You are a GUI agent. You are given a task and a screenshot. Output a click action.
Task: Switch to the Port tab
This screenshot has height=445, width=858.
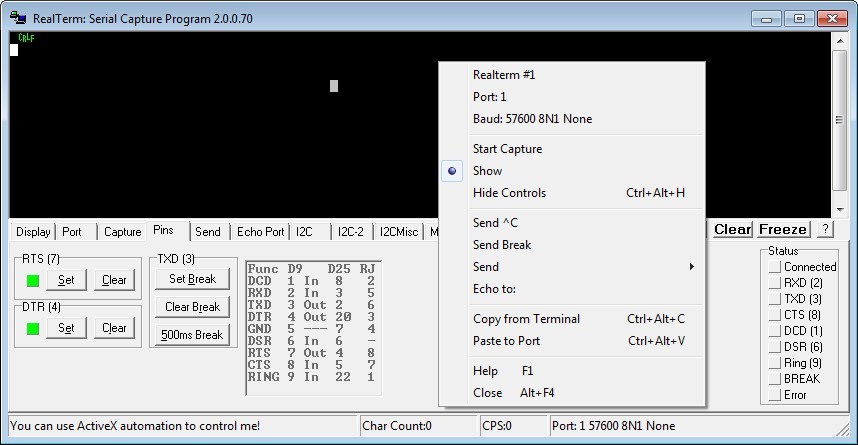click(77, 232)
